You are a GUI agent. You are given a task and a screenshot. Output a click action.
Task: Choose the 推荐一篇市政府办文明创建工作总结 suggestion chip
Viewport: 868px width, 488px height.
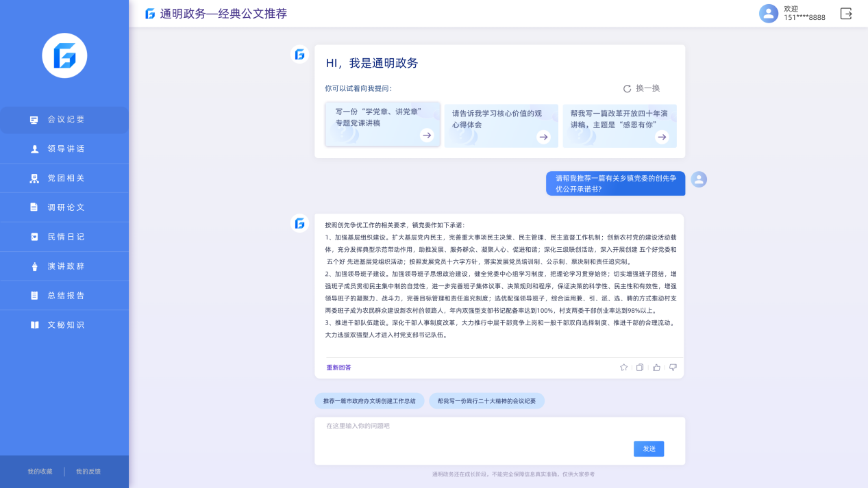click(x=369, y=401)
